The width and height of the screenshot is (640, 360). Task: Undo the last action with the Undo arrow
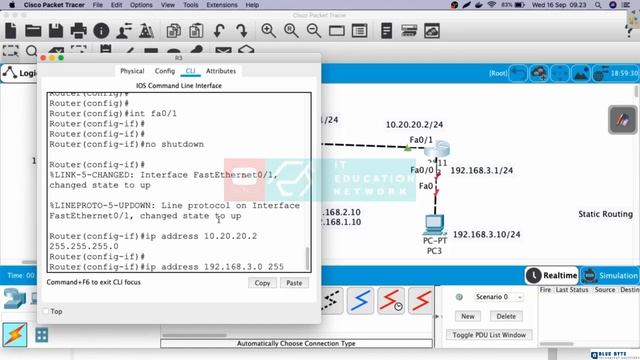tap(219, 31)
